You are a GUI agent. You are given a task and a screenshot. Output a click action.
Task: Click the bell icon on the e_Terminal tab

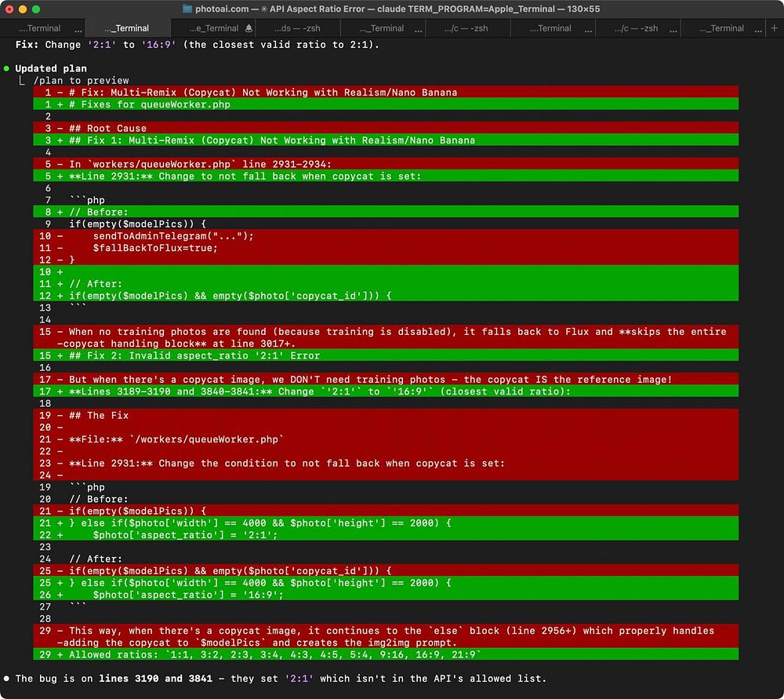point(249,28)
